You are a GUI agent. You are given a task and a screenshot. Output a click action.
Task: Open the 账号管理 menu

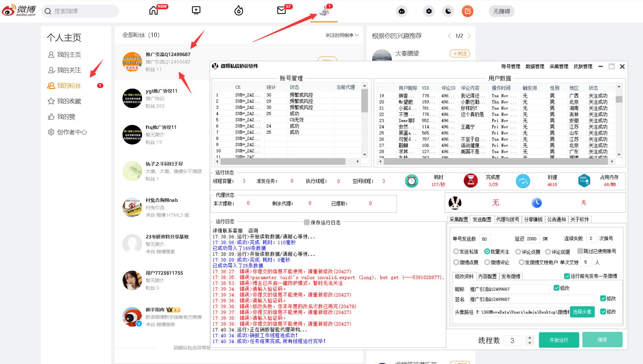[x=511, y=66]
